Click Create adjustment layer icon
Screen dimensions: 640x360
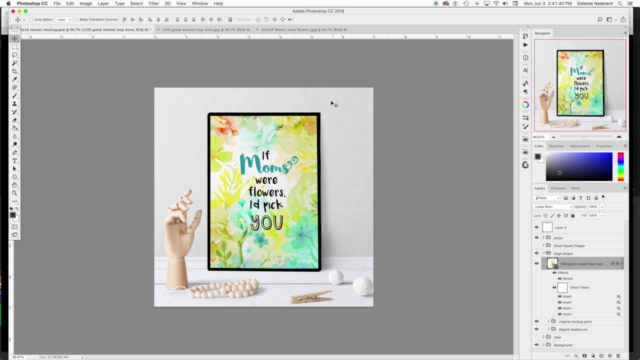[593, 356]
